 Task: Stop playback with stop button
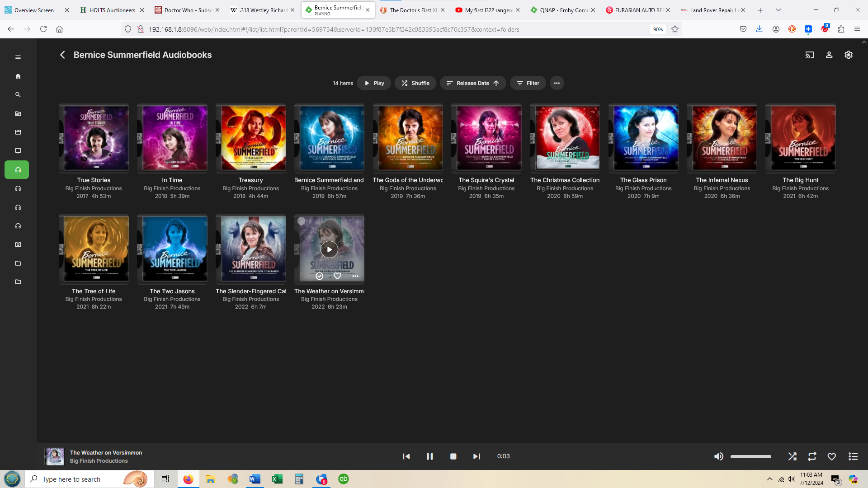point(453,456)
